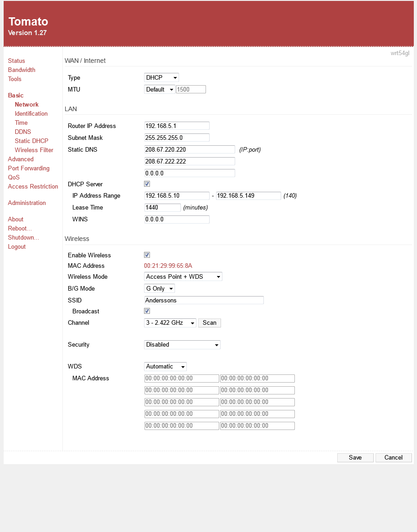Toggle the DHCP Server checkbox

point(147,184)
